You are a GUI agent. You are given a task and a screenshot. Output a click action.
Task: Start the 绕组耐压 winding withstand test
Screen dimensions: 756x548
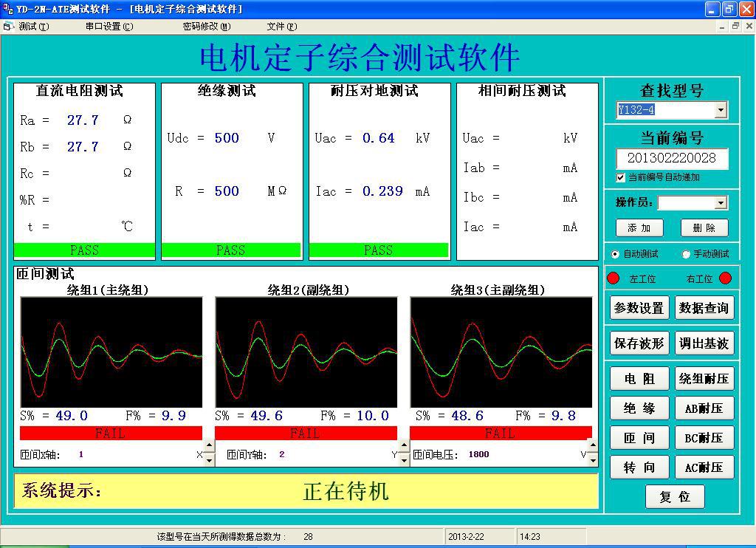pos(704,379)
